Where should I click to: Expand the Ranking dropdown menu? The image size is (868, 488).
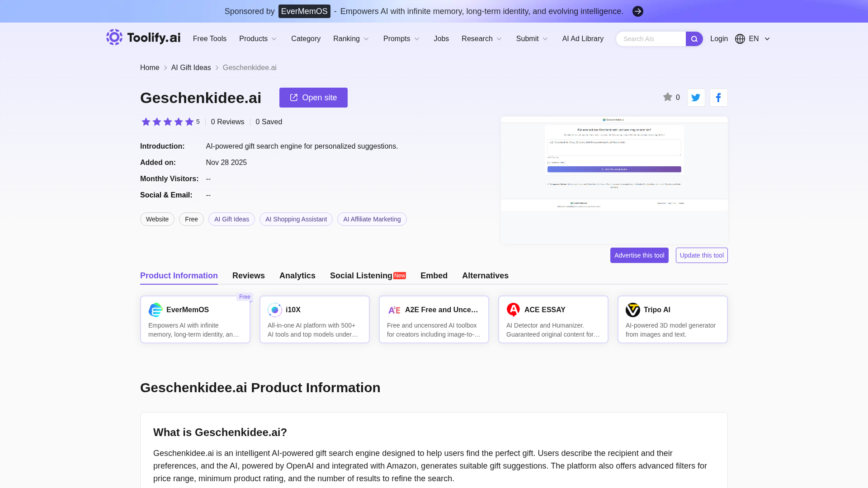351,39
